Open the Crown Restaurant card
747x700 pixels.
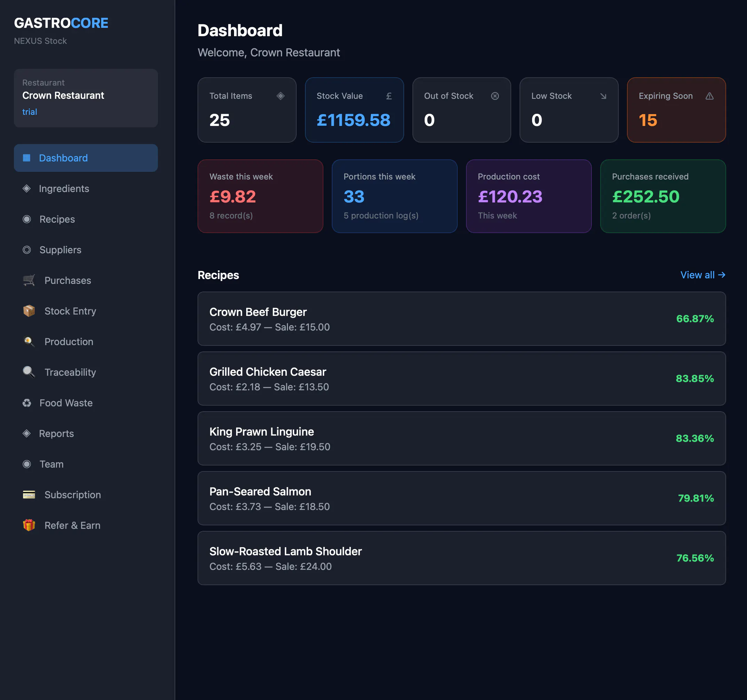pyautogui.click(x=86, y=98)
